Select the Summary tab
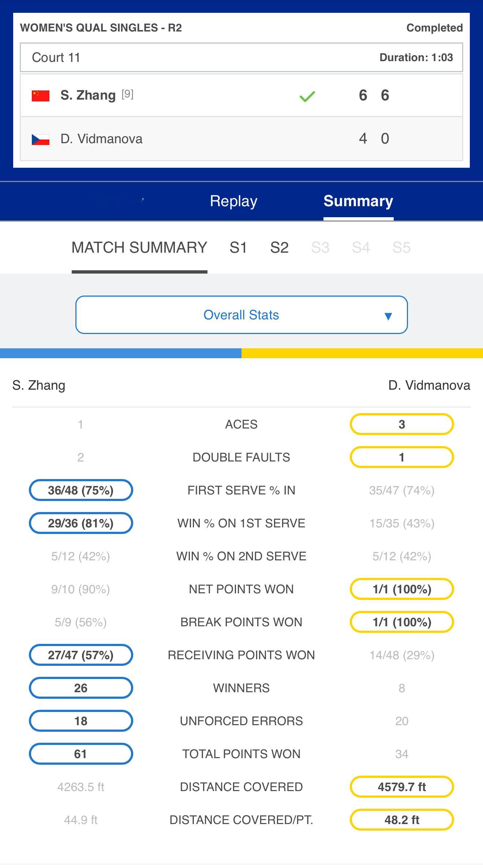Screen dimensions: 483x868 (x=358, y=201)
